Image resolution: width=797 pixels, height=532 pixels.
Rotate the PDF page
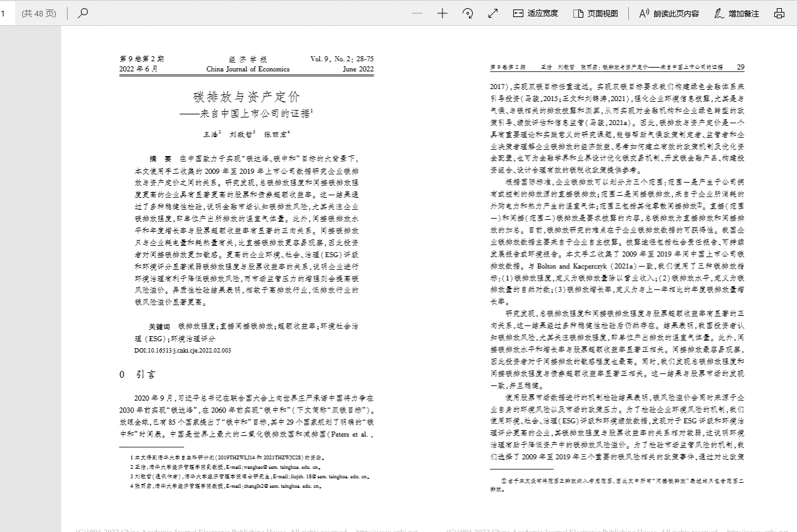click(468, 13)
